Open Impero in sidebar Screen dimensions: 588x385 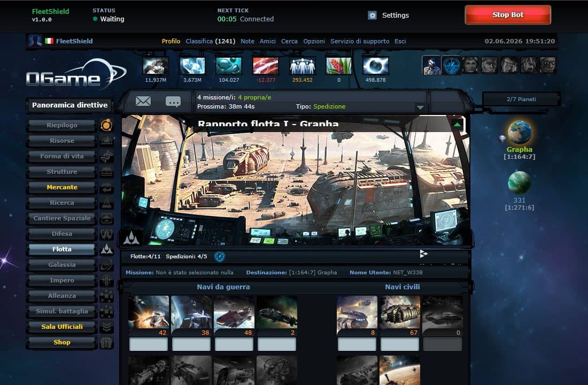pos(62,280)
